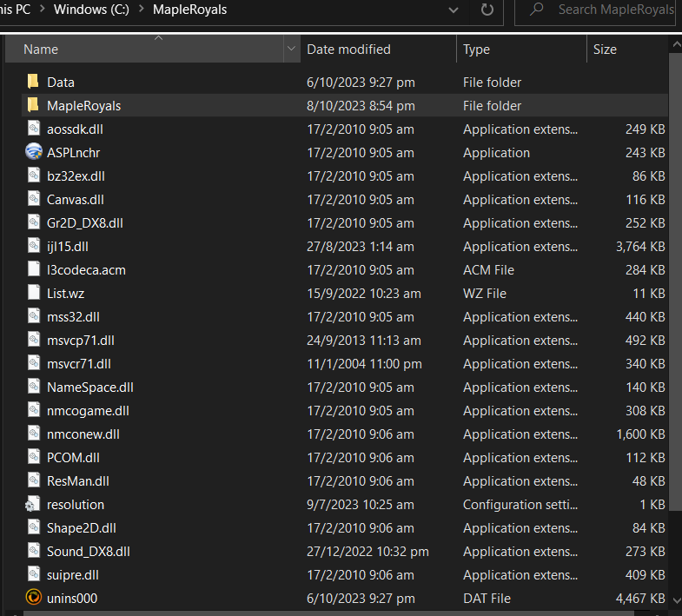Sort files by Size column

click(x=627, y=49)
